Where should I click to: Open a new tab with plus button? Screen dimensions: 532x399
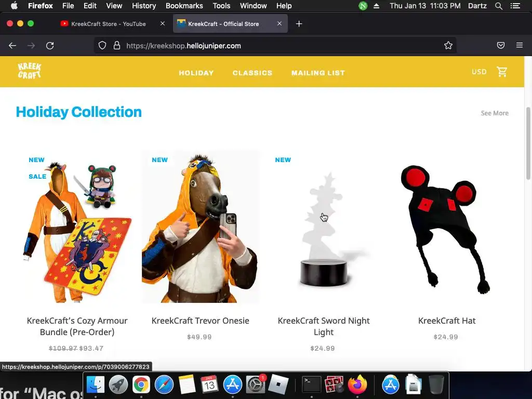[x=299, y=24]
